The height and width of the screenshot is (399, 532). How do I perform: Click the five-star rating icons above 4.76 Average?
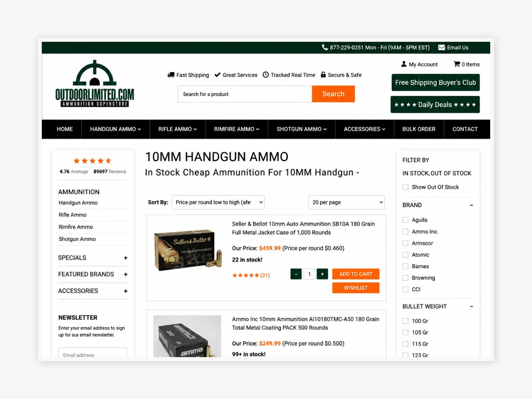pyautogui.click(x=92, y=161)
